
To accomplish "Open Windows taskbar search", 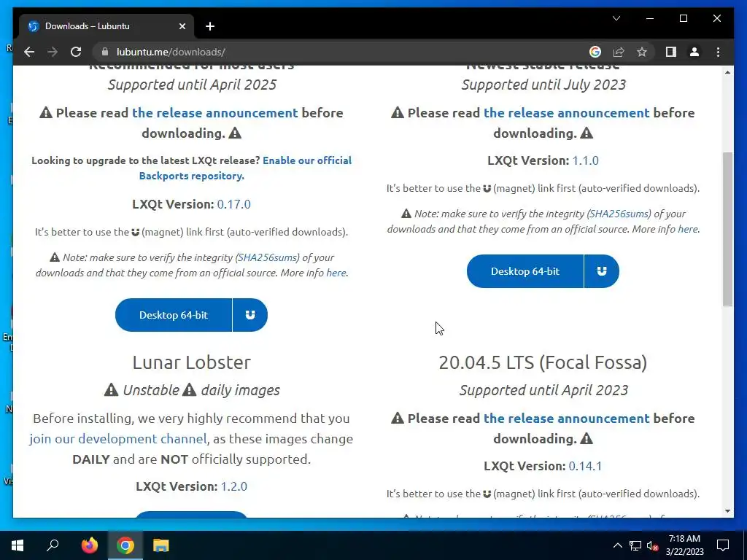I will pyautogui.click(x=53, y=545).
